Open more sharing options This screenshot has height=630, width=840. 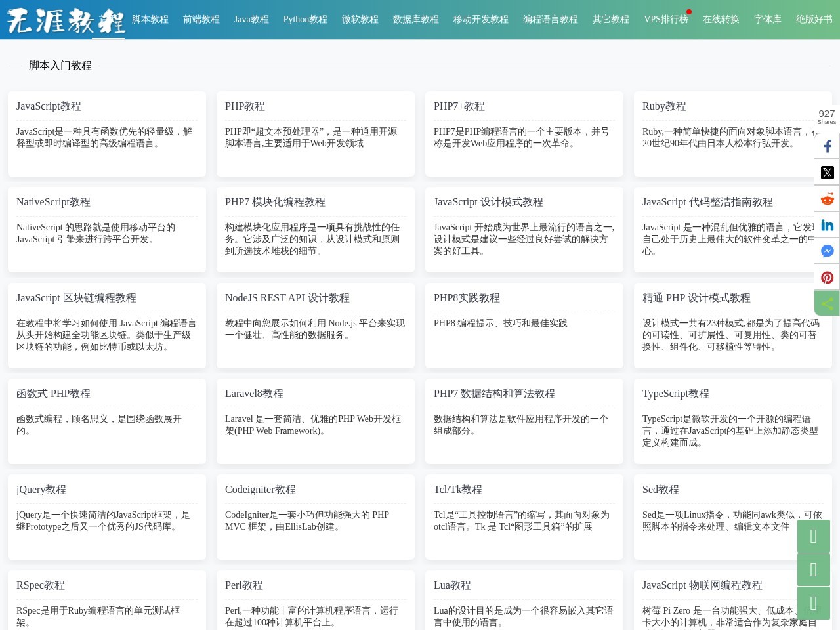pyautogui.click(x=827, y=303)
